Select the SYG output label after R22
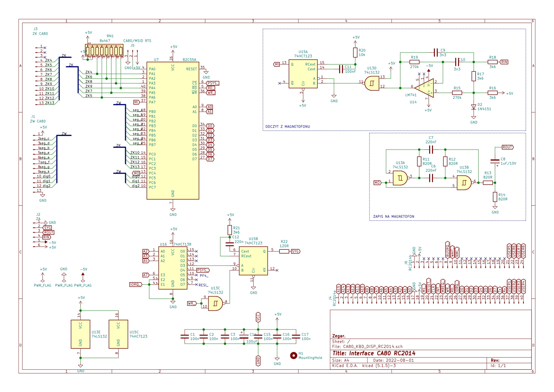554x392 pixels. [x=295, y=251]
